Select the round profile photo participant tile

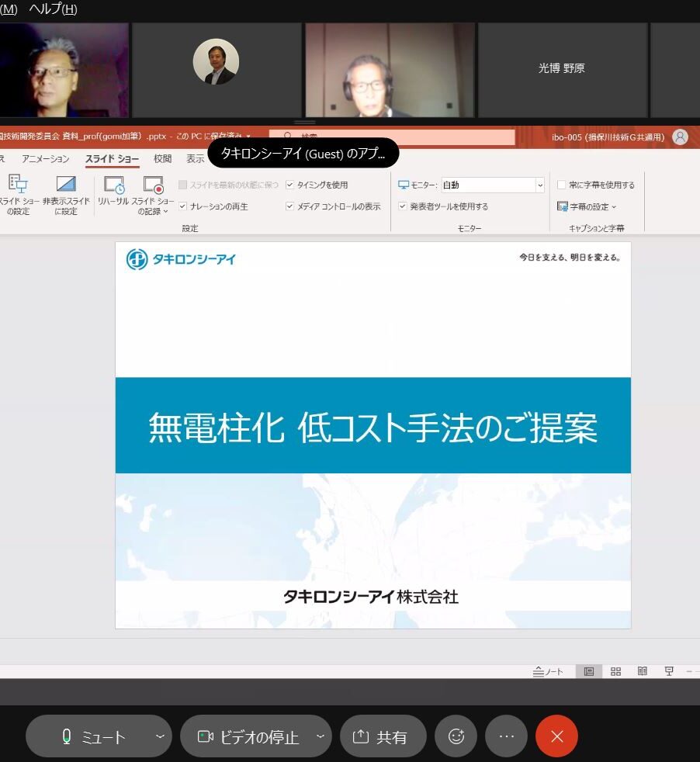(x=217, y=70)
